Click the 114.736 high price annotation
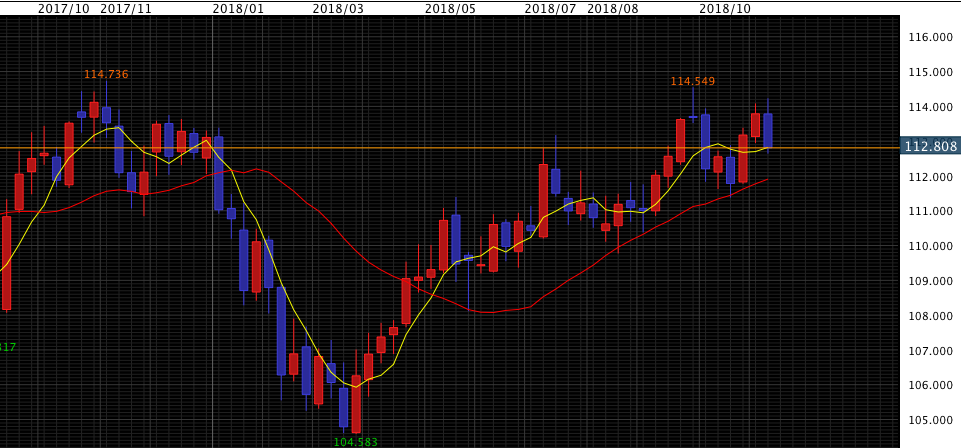The width and height of the screenshot is (961, 448). click(x=106, y=74)
